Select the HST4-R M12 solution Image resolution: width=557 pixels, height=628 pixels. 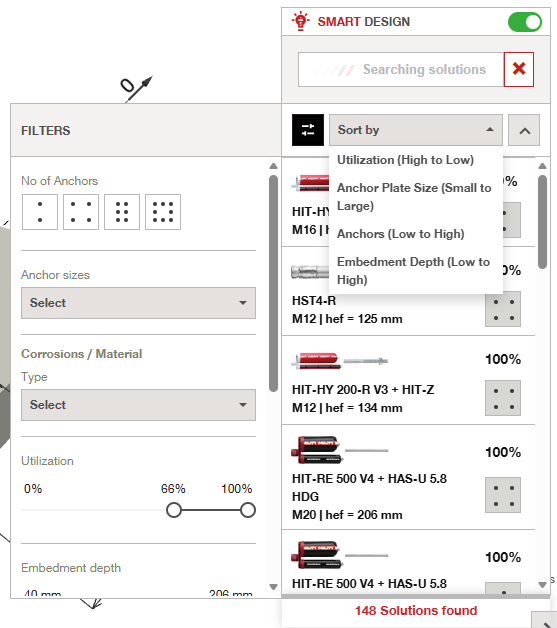click(x=408, y=291)
